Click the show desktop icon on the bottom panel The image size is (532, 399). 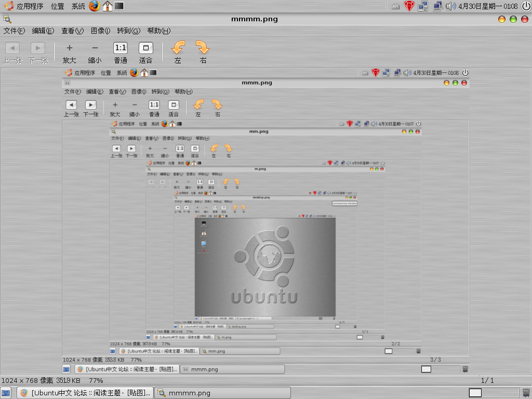click(x=6, y=393)
